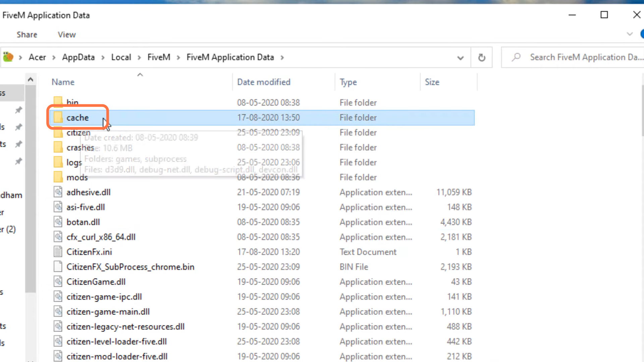
Task: Select the adhesive.dll file name
Action: pyautogui.click(x=89, y=192)
